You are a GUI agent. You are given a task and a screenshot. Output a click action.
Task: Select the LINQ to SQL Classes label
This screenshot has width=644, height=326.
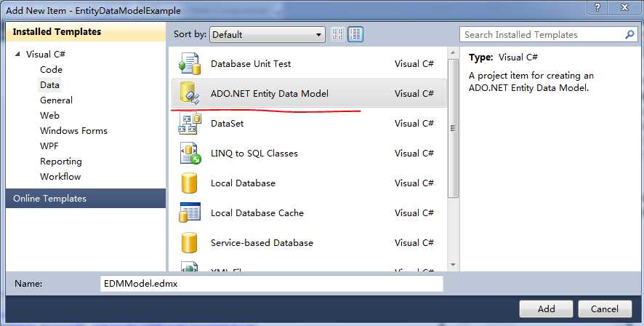pos(254,154)
